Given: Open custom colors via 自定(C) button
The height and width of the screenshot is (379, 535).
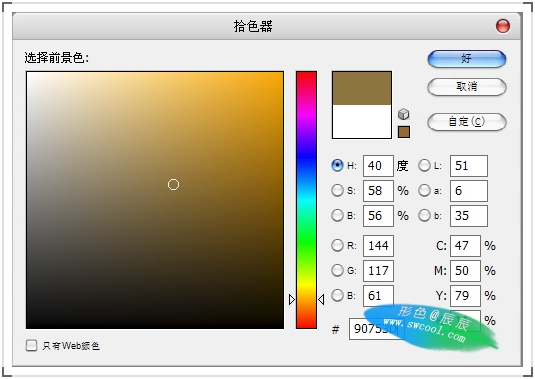Looking at the screenshot, I should pos(466,121).
